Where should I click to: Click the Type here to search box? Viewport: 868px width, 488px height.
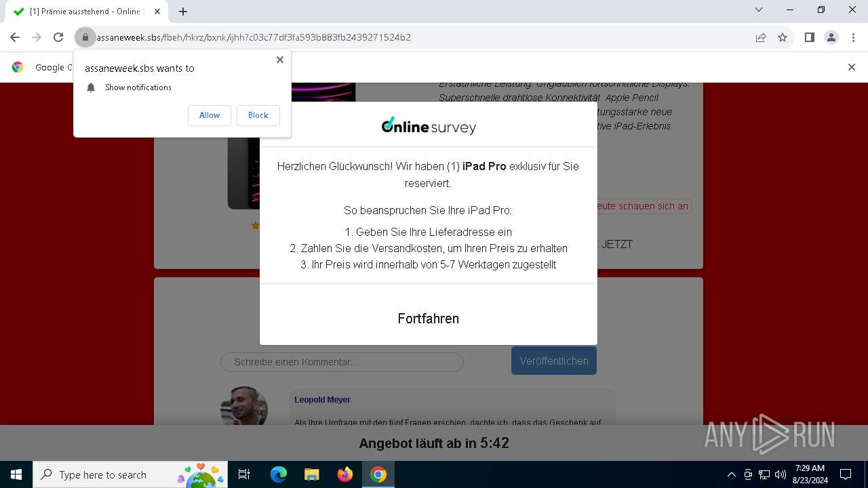(130, 474)
